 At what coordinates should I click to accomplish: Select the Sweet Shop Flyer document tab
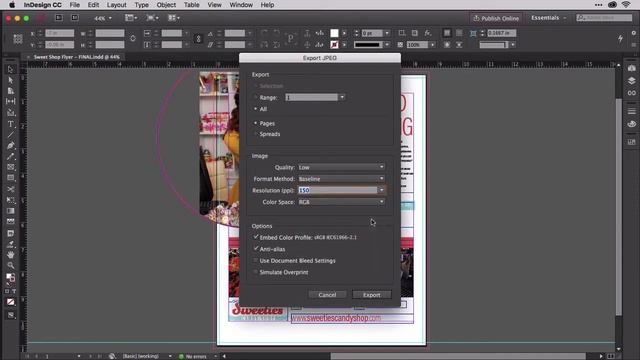[76, 57]
